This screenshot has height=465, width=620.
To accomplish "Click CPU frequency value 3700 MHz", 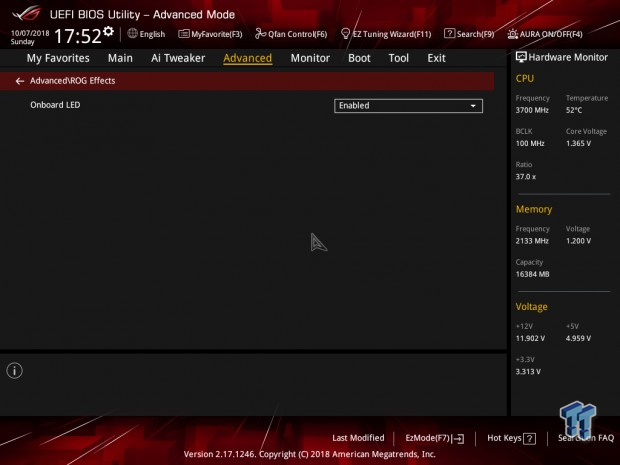I will tap(532, 110).
